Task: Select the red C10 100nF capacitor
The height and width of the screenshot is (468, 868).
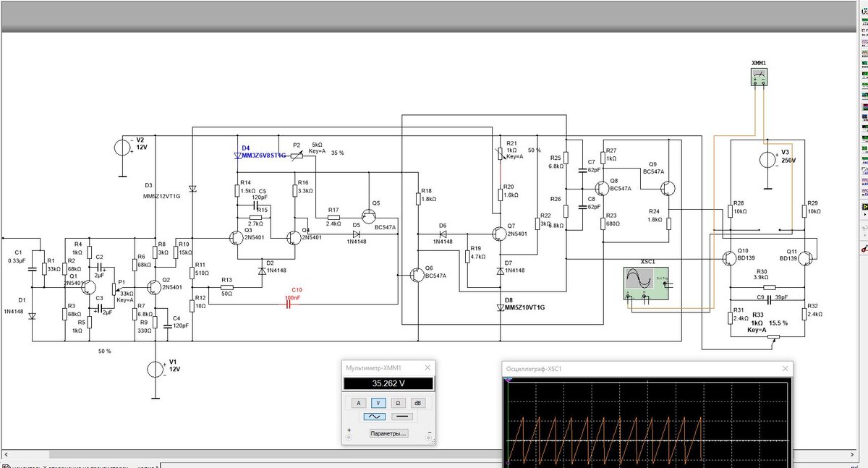Action: [x=289, y=304]
